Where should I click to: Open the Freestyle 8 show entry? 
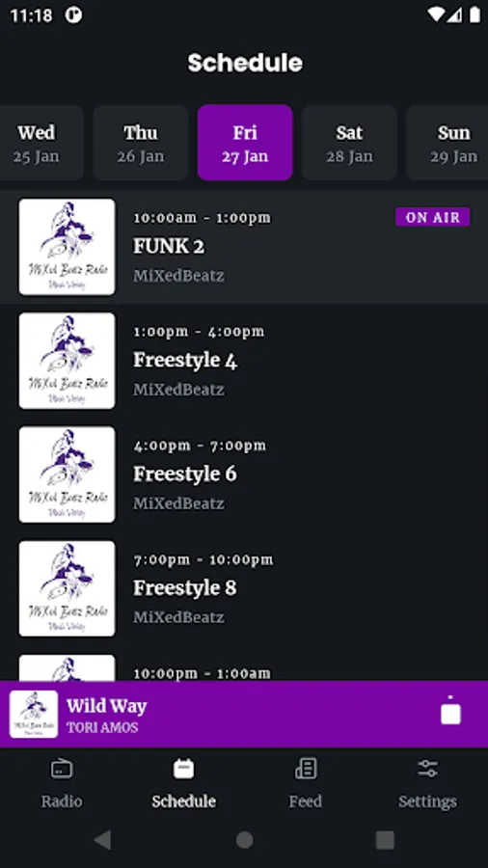[244, 588]
